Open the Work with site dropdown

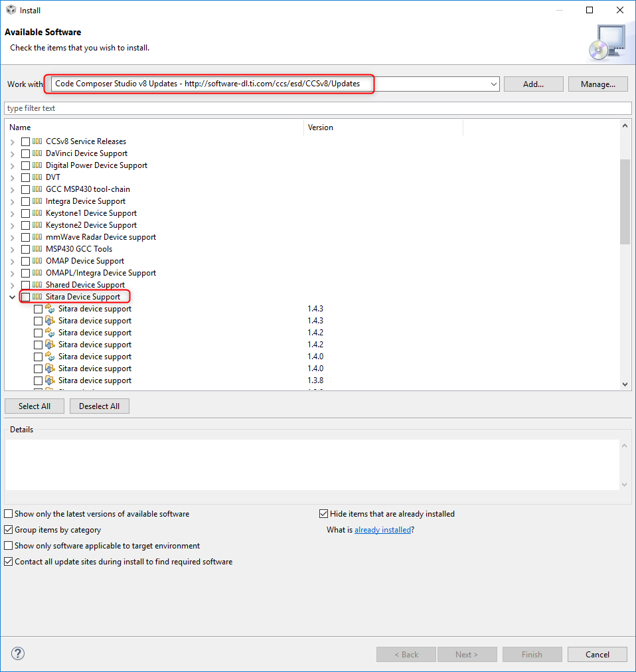(494, 84)
